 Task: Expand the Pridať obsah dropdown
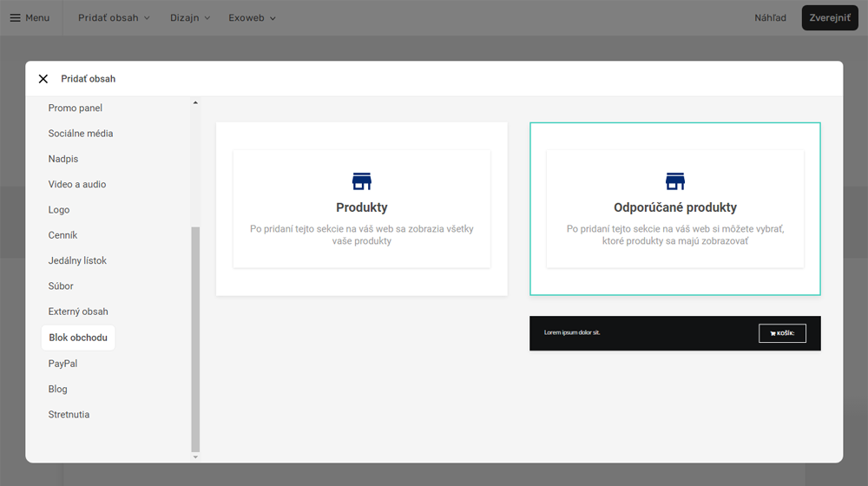coord(114,17)
